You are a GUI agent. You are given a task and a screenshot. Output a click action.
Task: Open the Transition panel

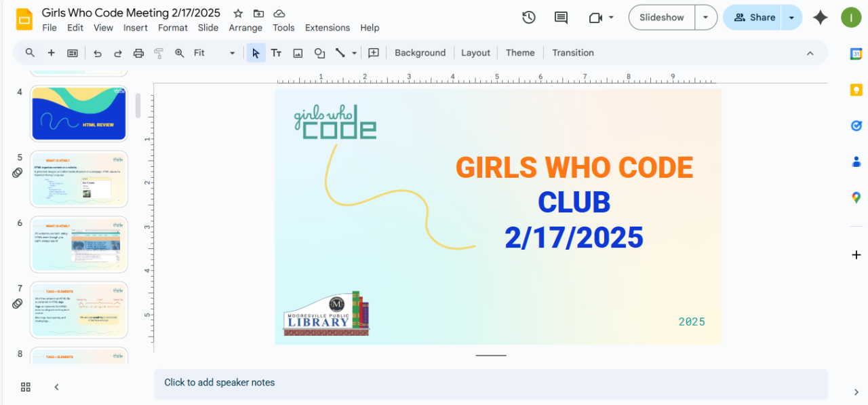pyautogui.click(x=573, y=53)
